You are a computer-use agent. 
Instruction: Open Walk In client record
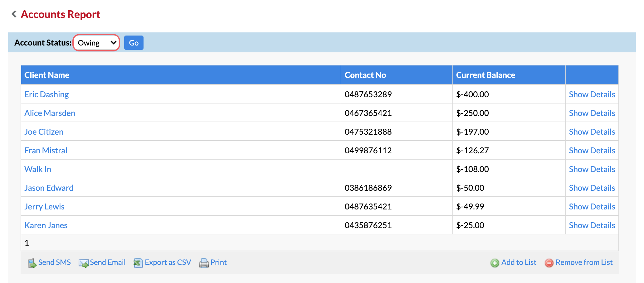[38, 169]
